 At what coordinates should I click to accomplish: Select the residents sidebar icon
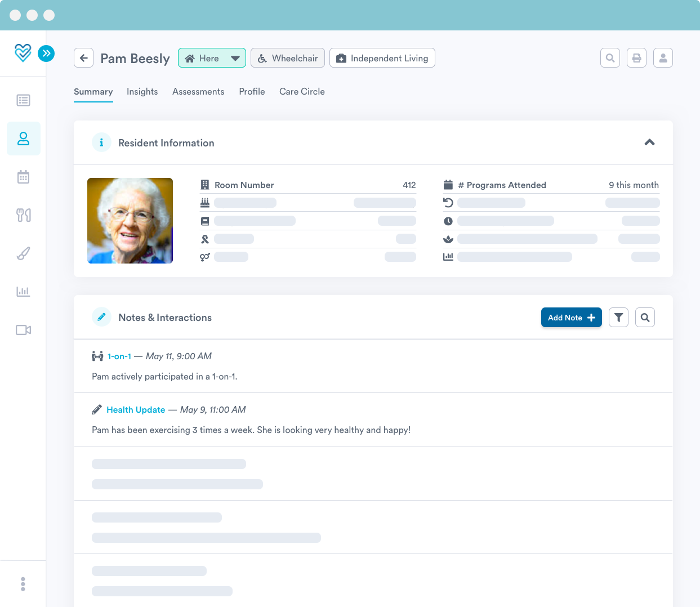(24, 139)
